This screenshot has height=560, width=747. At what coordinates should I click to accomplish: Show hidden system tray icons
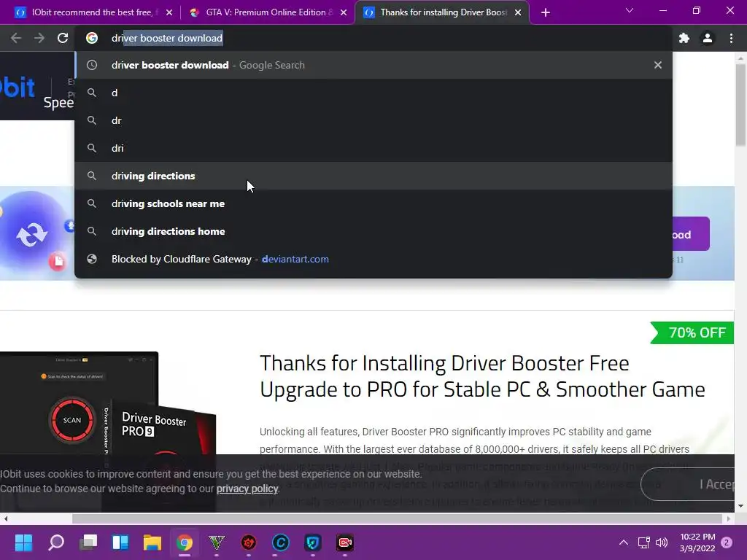click(x=623, y=542)
